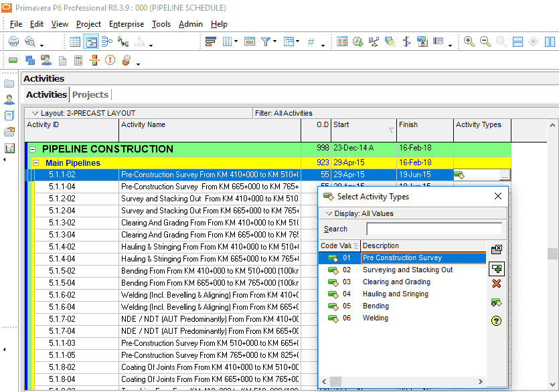The image size is (559, 392).
Task: Open Help in the Select Activity Types dialog
Action: pyautogui.click(x=496, y=320)
